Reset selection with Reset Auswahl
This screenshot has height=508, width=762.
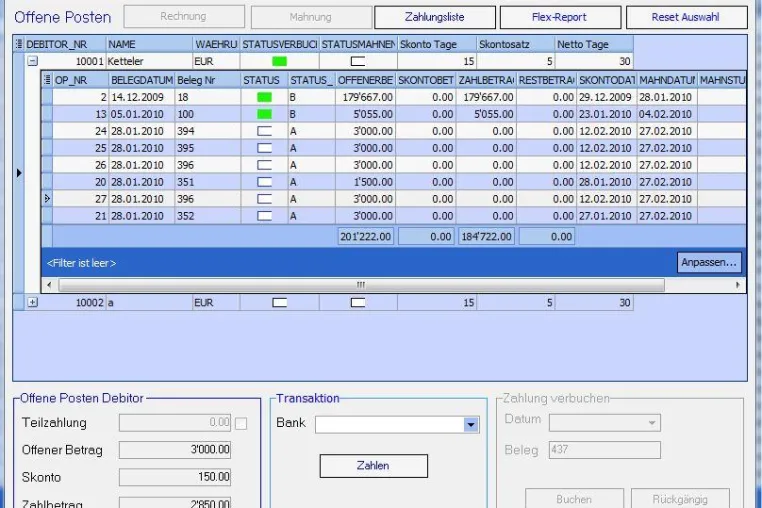[x=686, y=17]
